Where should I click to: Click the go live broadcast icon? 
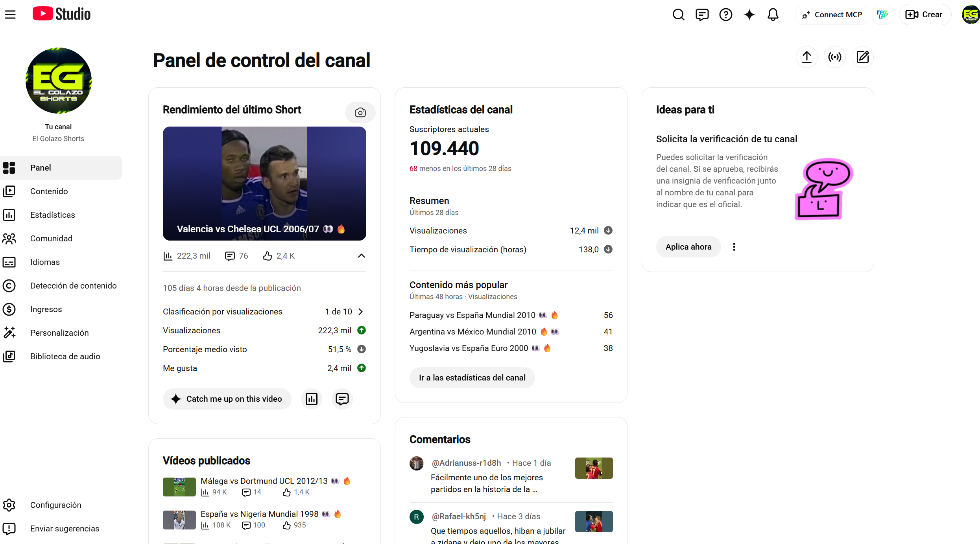(835, 57)
